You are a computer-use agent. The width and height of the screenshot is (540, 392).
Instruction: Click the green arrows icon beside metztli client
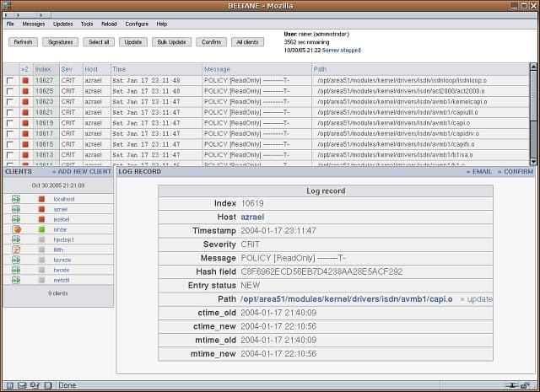point(16,280)
